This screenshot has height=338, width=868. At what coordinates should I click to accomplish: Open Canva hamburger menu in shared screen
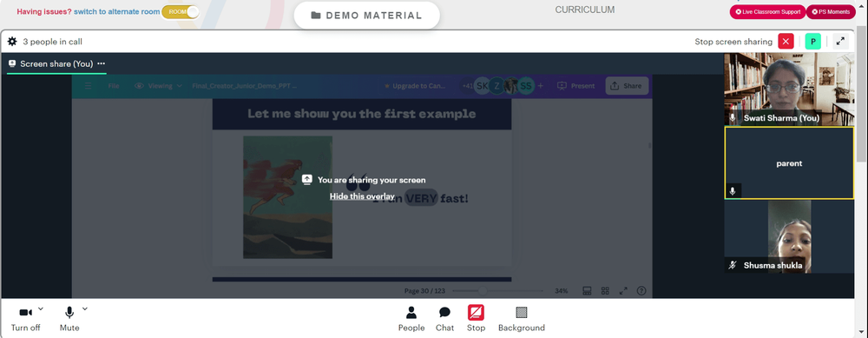click(88, 86)
